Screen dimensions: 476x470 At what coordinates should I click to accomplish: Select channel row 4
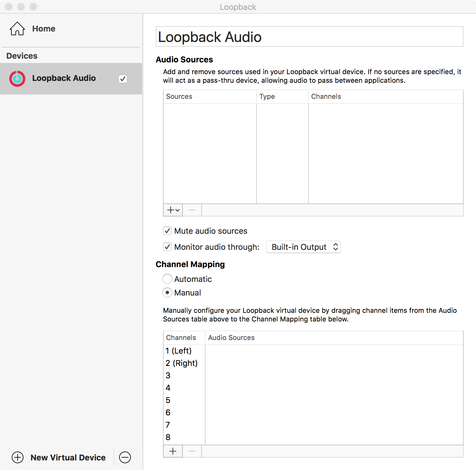(x=313, y=388)
